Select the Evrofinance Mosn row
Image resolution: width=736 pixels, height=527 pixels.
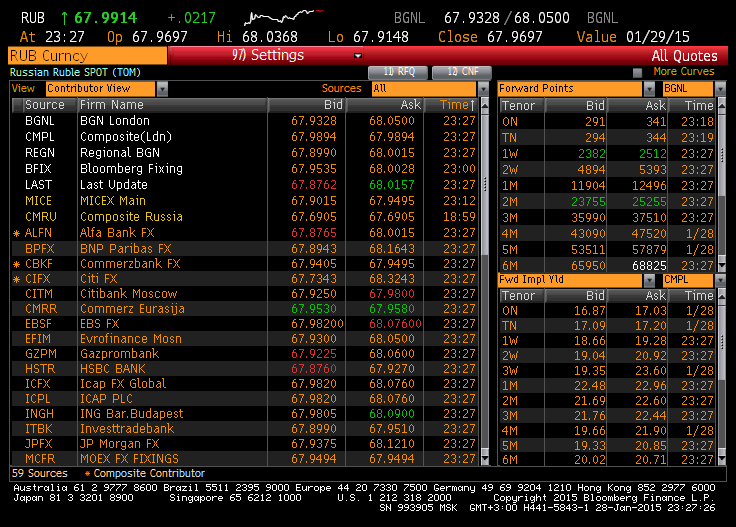(x=245, y=339)
